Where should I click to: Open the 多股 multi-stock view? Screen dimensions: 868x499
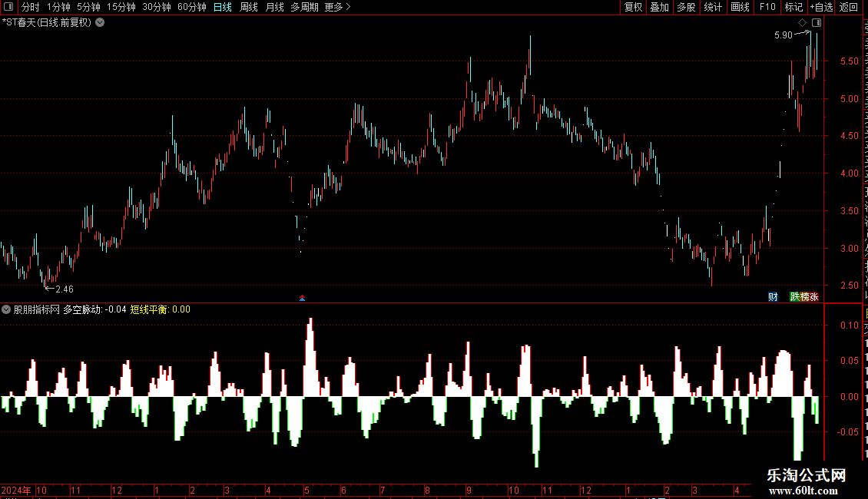point(687,7)
